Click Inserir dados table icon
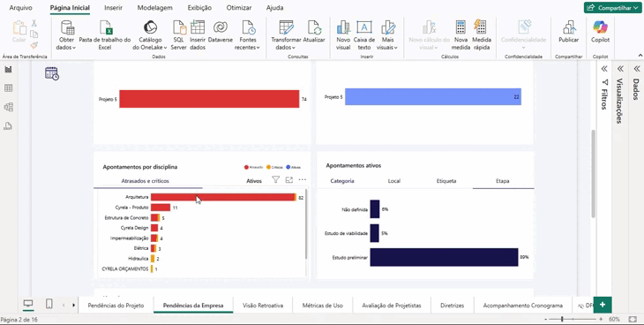This screenshot has height=325, width=644. point(198,27)
